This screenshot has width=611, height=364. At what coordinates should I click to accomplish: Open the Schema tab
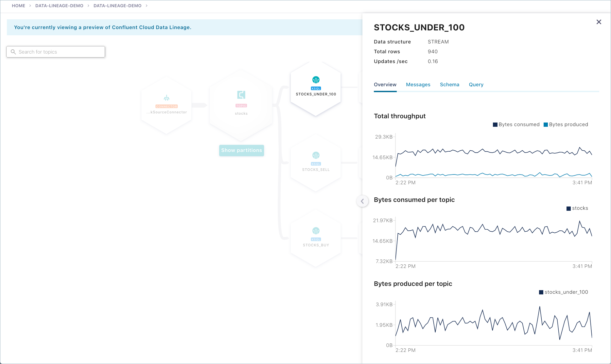coord(449,85)
